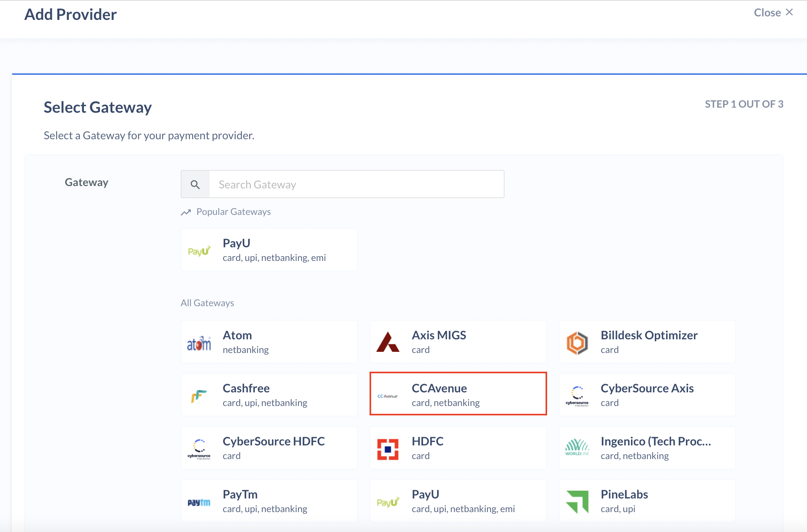Select the HDFC gateway name

pyautogui.click(x=428, y=441)
